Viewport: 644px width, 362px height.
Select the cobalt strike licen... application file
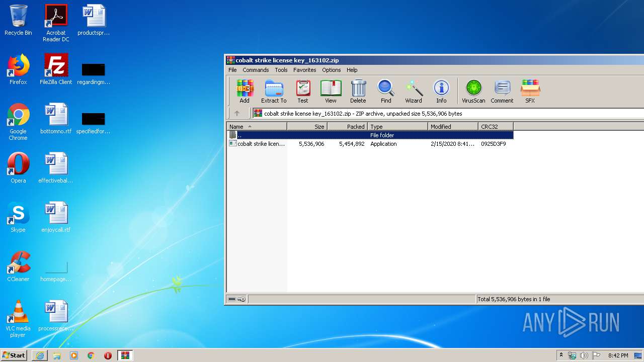coord(257,144)
